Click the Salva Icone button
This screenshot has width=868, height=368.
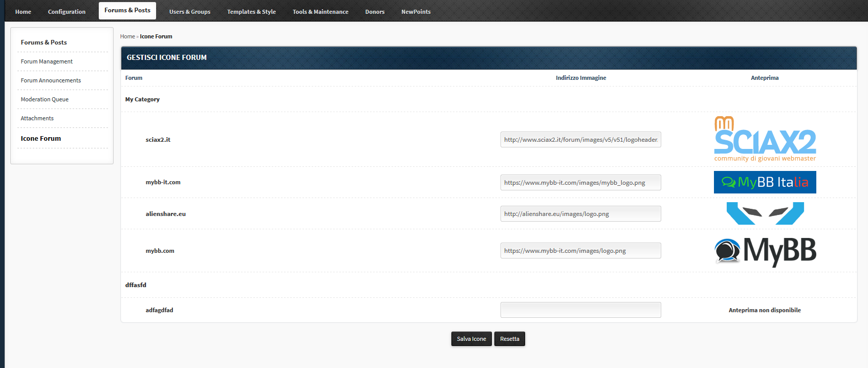pos(471,339)
